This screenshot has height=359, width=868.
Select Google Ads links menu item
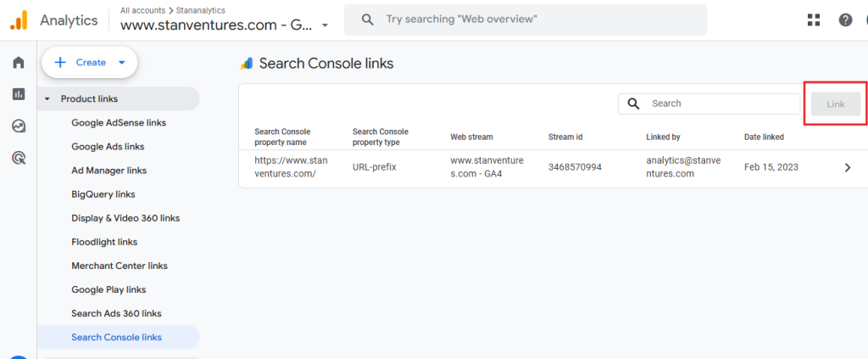click(x=108, y=147)
